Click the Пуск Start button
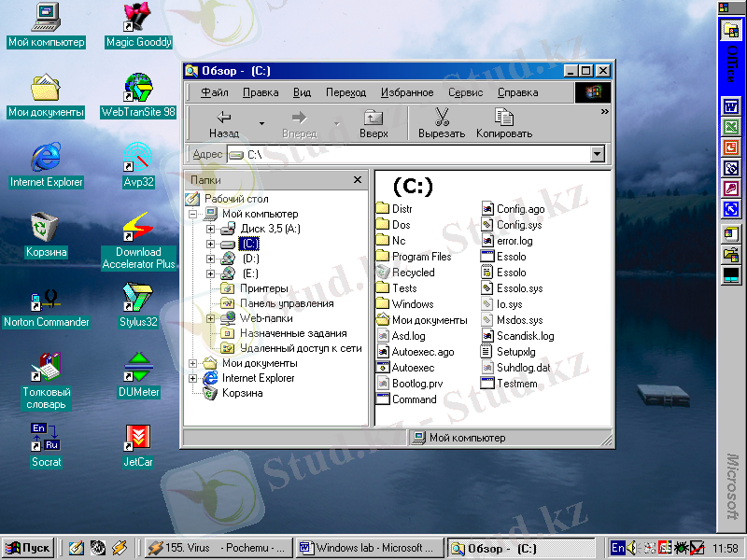747x560 pixels. point(28,548)
